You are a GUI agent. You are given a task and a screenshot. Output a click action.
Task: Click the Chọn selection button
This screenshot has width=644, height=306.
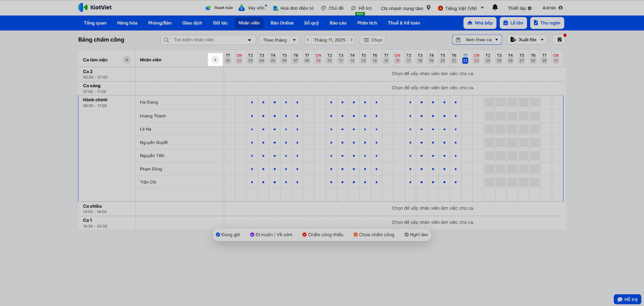(x=373, y=40)
